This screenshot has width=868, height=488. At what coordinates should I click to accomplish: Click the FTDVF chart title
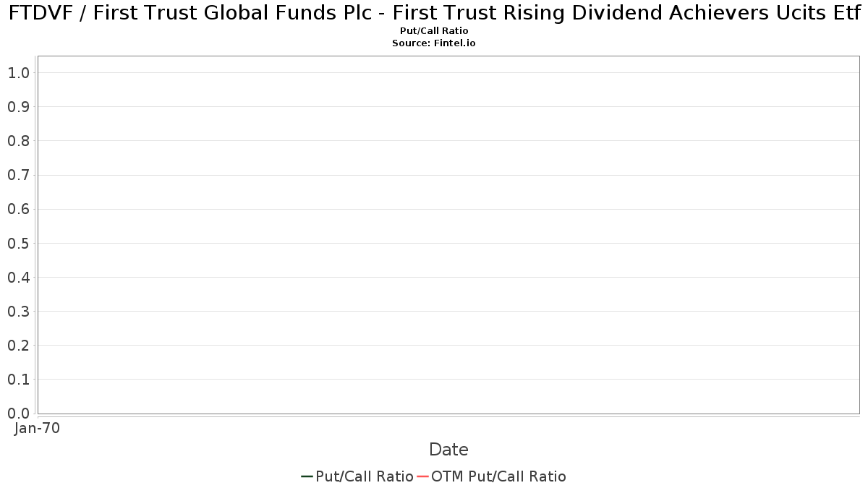click(x=434, y=13)
